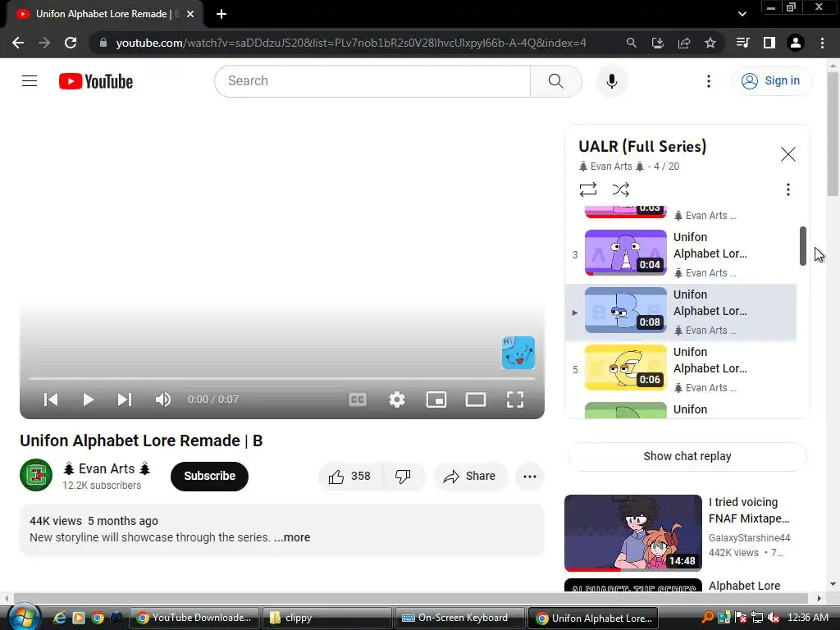Viewport: 840px width, 630px height.
Task: Open Windows Start button
Action: point(24,617)
